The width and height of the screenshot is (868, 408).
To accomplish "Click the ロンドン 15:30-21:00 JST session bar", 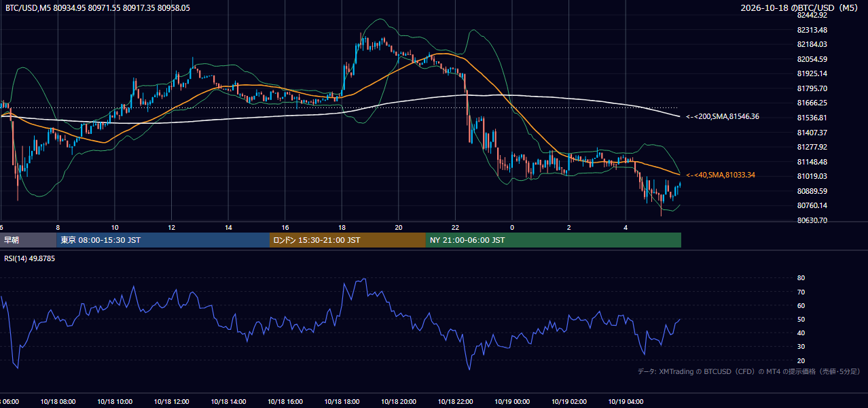I will pos(348,240).
